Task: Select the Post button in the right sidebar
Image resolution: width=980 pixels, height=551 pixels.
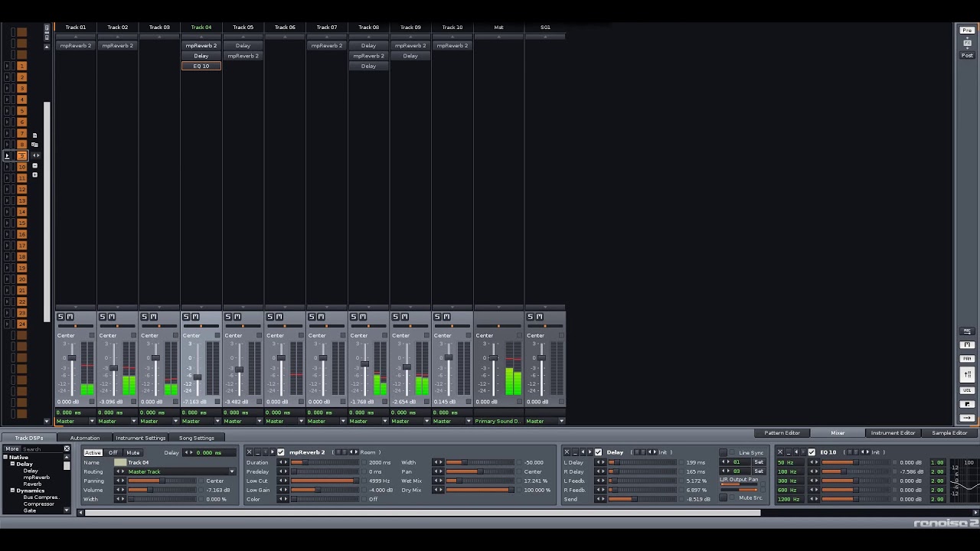Action: tap(967, 55)
